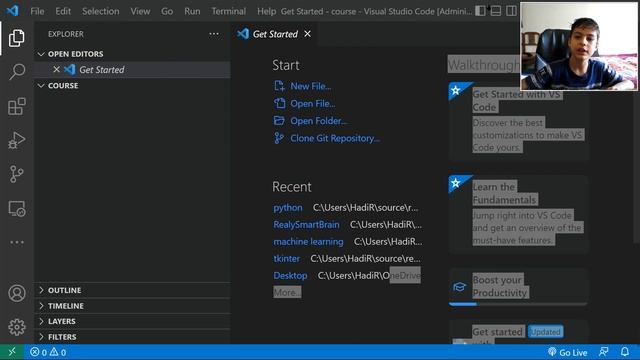Image resolution: width=640 pixels, height=360 pixels.
Task: Open the Extensions view icon
Action: (x=16, y=106)
